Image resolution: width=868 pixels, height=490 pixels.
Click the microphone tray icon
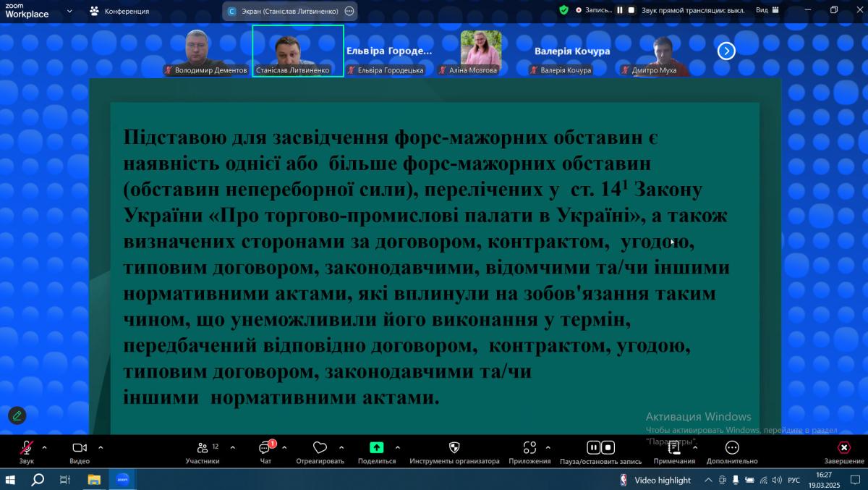coord(736,479)
